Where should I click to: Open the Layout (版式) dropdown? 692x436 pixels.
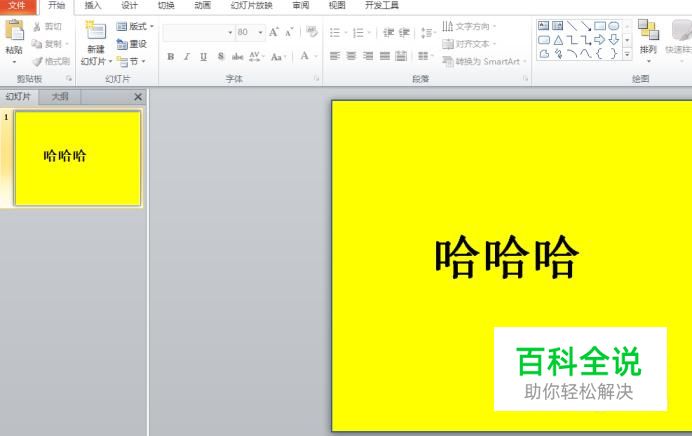click(x=135, y=26)
